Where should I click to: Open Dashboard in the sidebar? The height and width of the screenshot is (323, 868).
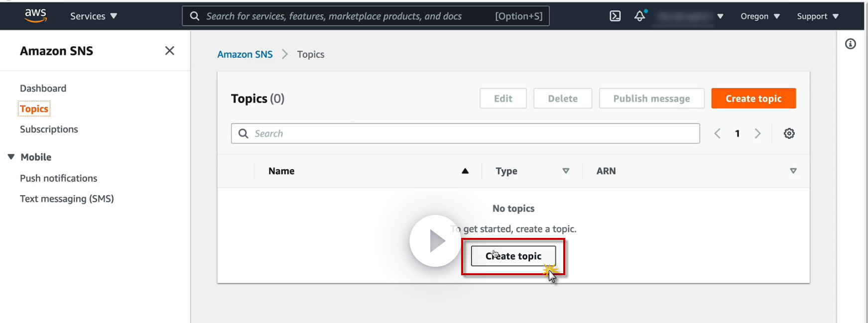click(43, 88)
